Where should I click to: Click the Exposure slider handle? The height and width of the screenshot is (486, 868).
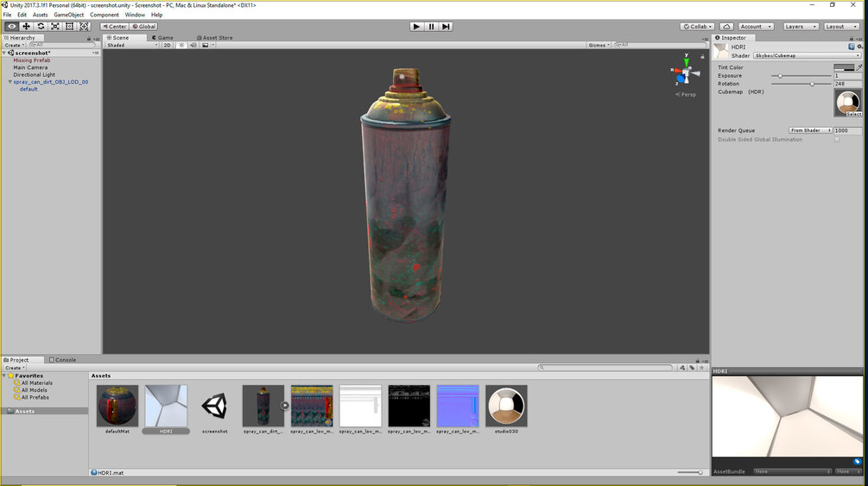780,76
